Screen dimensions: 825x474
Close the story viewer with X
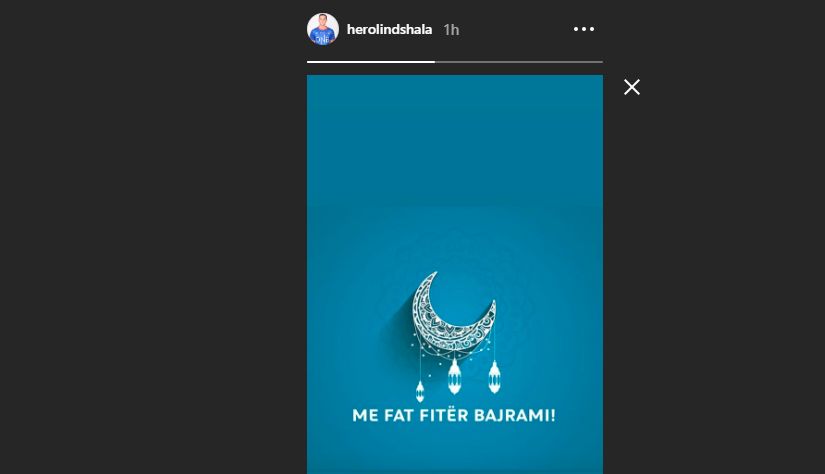(x=631, y=87)
